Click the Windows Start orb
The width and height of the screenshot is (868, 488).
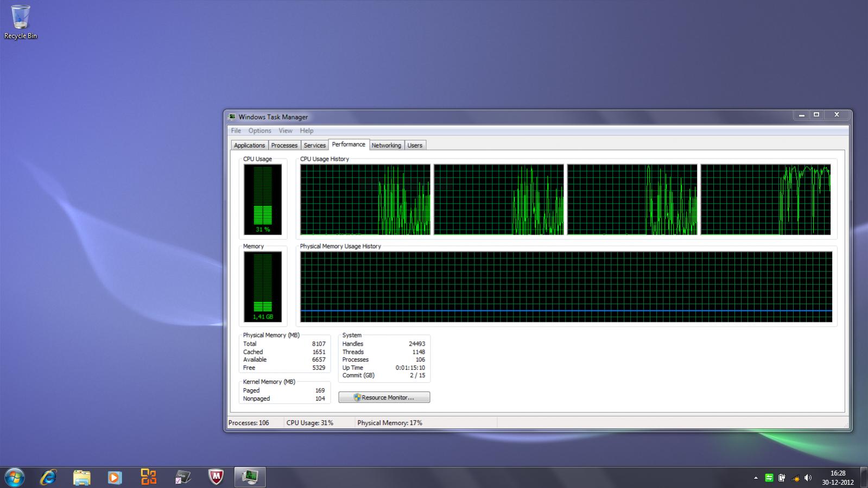pyautogui.click(x=14, y=477)
